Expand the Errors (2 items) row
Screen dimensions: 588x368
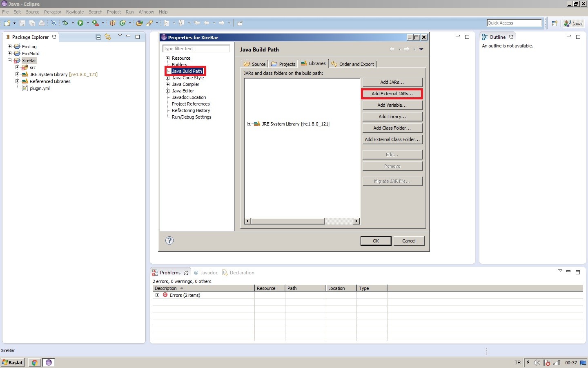[x=157, y=295]
